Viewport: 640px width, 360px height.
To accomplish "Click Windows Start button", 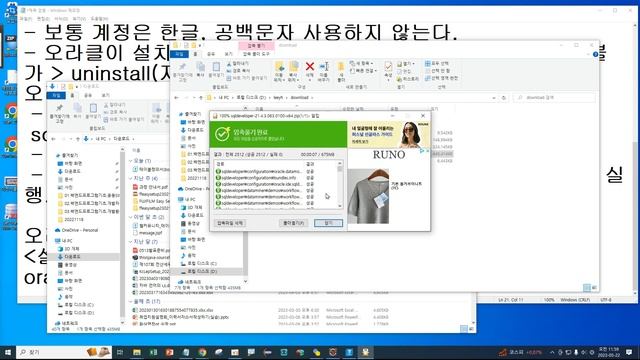I will click(8, 352).
